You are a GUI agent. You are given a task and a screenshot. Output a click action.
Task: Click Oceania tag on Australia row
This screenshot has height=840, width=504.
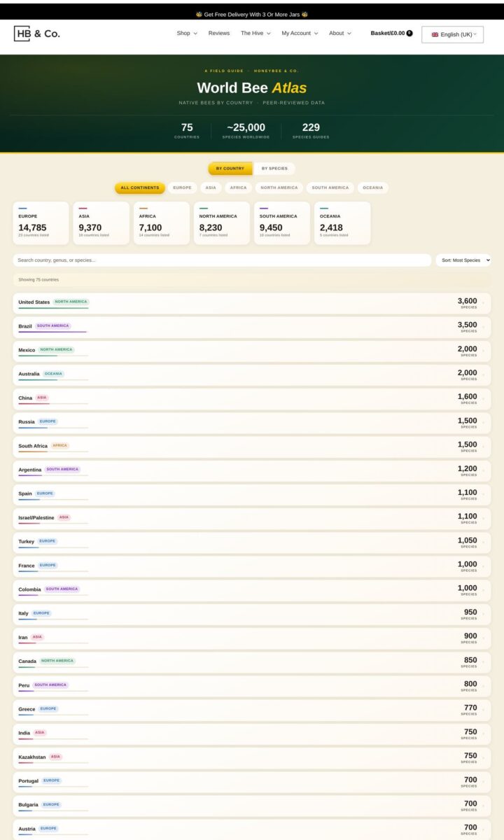[x=53, y=374]
